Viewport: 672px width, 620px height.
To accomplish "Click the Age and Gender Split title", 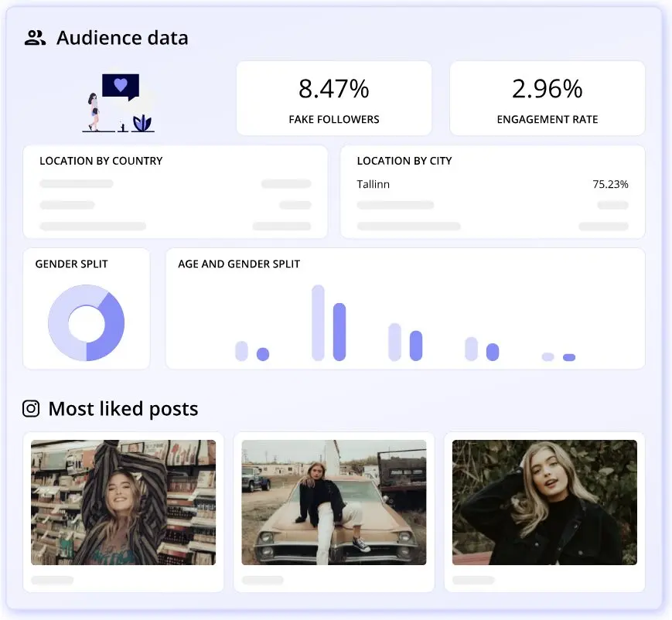I will pos(239,264).
